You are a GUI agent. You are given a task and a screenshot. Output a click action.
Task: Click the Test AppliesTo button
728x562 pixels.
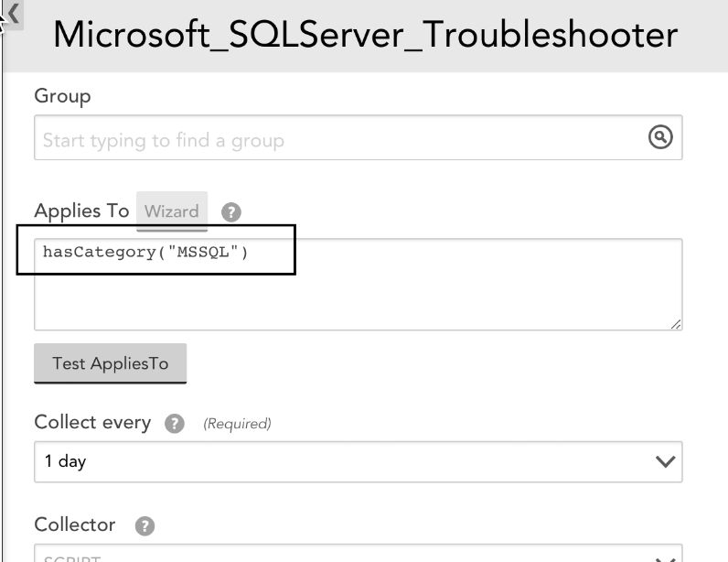(x=111, y=363)
